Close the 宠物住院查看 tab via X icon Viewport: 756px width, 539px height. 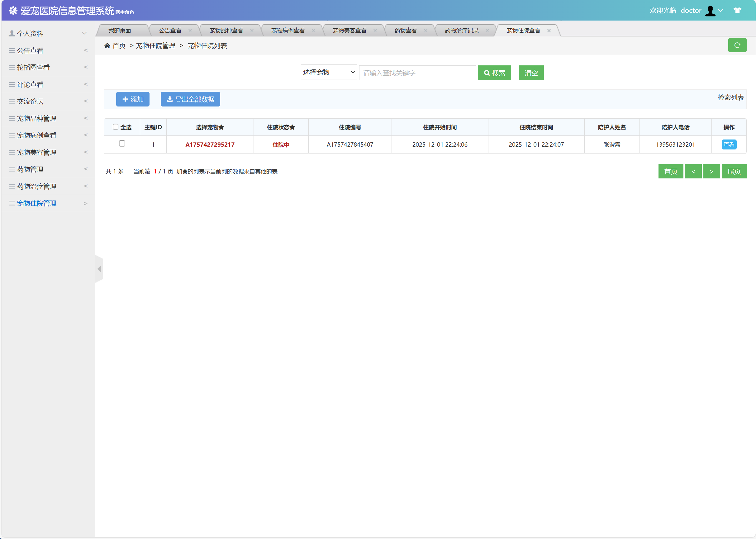[549, 31]
